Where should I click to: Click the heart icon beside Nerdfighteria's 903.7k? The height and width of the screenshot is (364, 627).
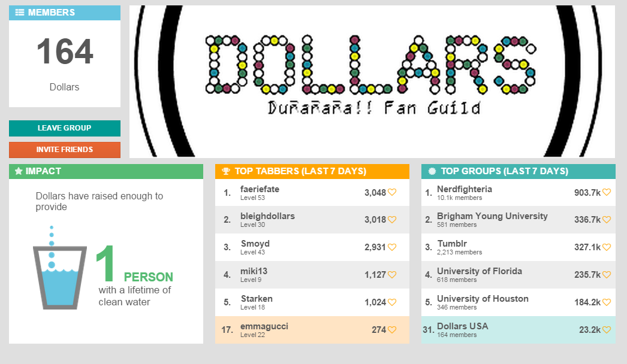[x=607, y=192]
